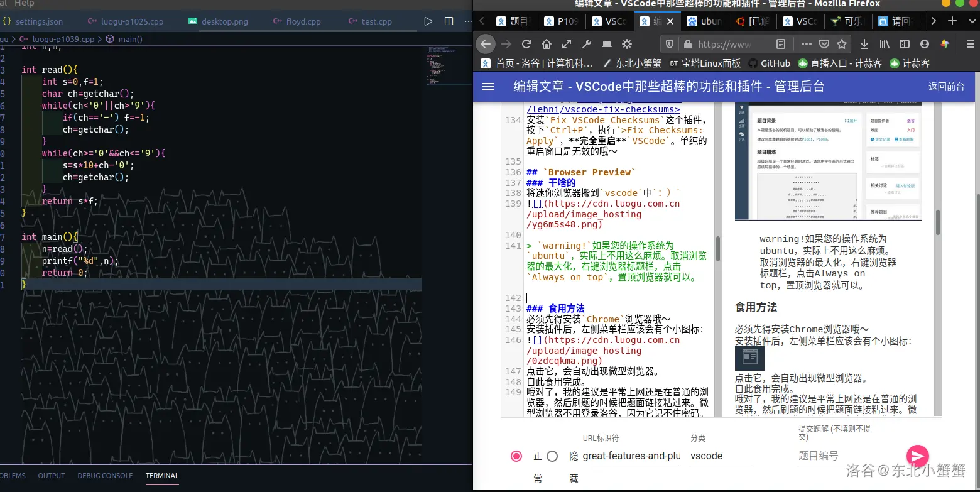This screenshot has width=980, height=492.
Task: Select the 隐藏 radio button
Action: pos(552,456)
